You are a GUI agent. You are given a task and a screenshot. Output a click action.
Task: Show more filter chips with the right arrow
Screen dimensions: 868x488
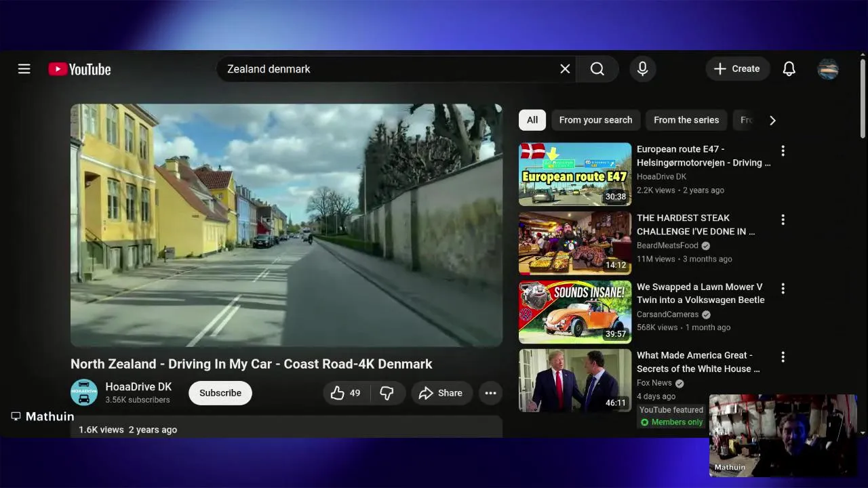772,120
